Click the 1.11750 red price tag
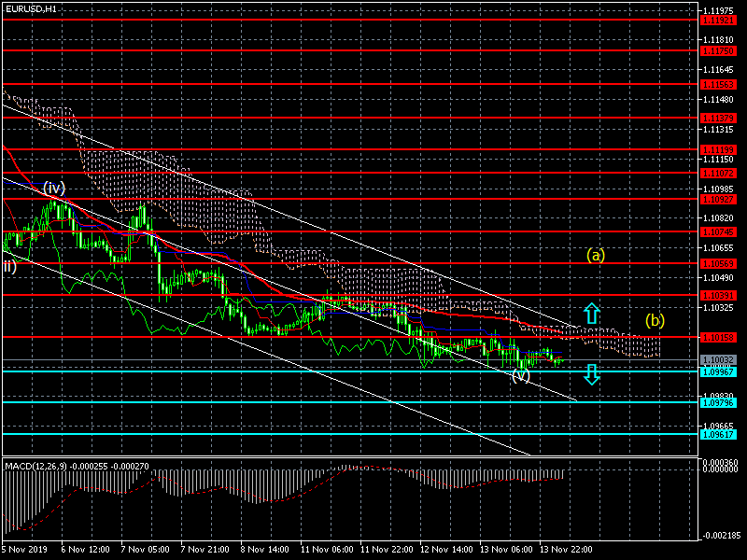Viewport: 747px width, 560px height. tap(718, 51)
